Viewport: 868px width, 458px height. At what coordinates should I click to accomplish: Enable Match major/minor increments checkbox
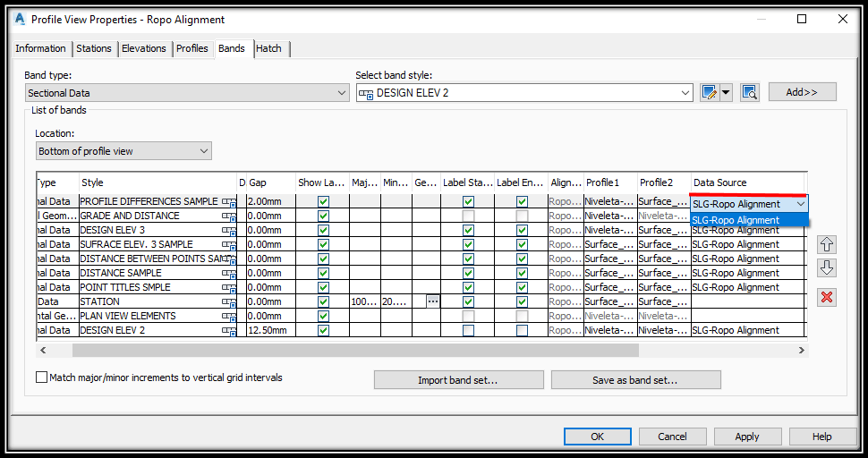click(41, 377)
